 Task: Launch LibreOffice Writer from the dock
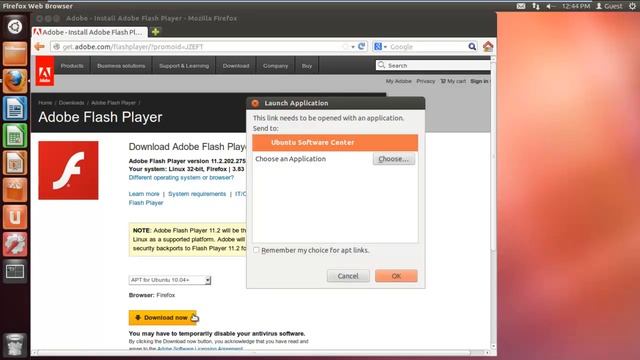[15, 108]
